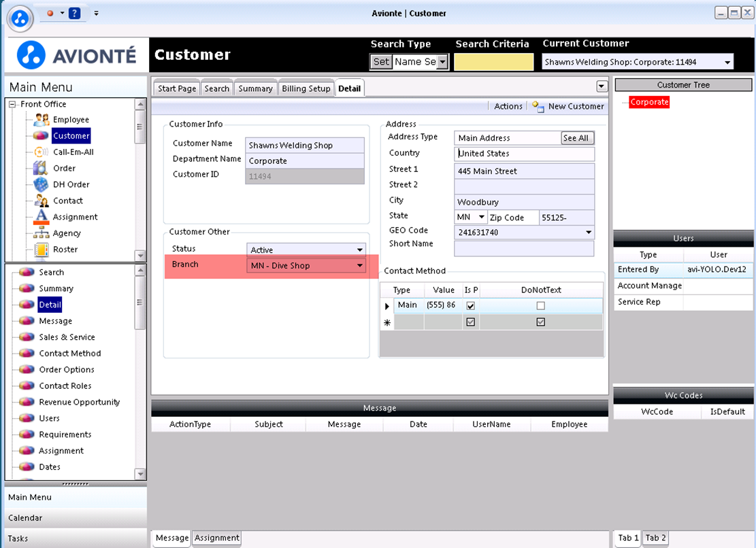Open the Branch dropdown
Viewport: 756px width, 548px height.
pyautogui.click(x=359, y=265)
